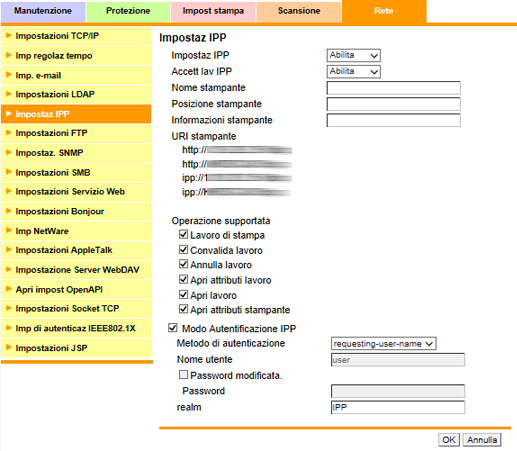Screen dimensions: 517x451
Task: Select Impostaz IPP sidebar entry
Action: pyautogui.click(x=76, y=114)
